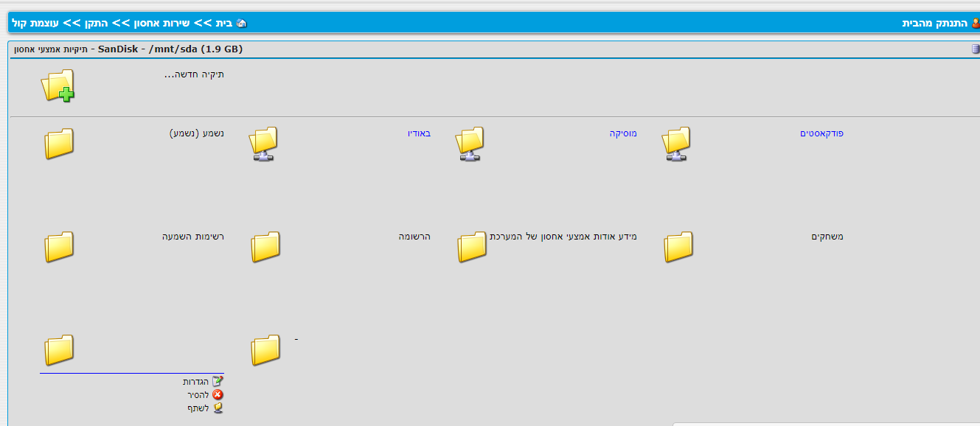Click the home icon in the breadcrumb
The width and height of the screenshot is (980, 426).
pos(241,23)
